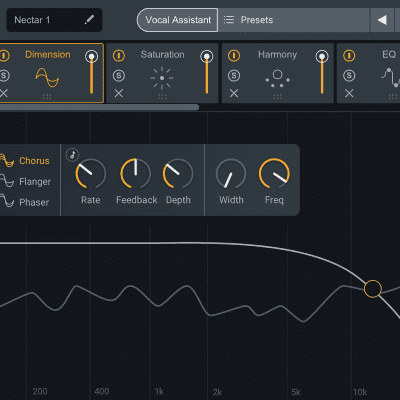Toggle the Saturation module power button

[x=119, y=55]
